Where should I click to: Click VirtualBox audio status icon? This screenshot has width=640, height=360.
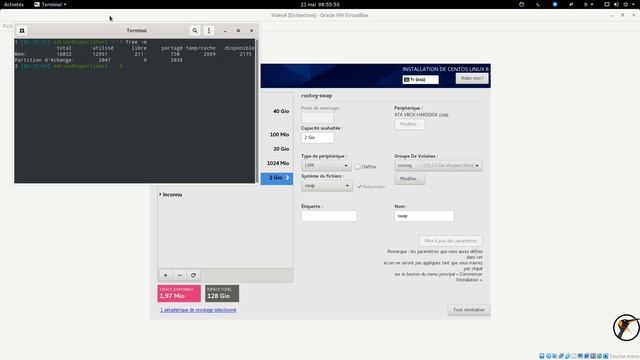tap(554, 356)
